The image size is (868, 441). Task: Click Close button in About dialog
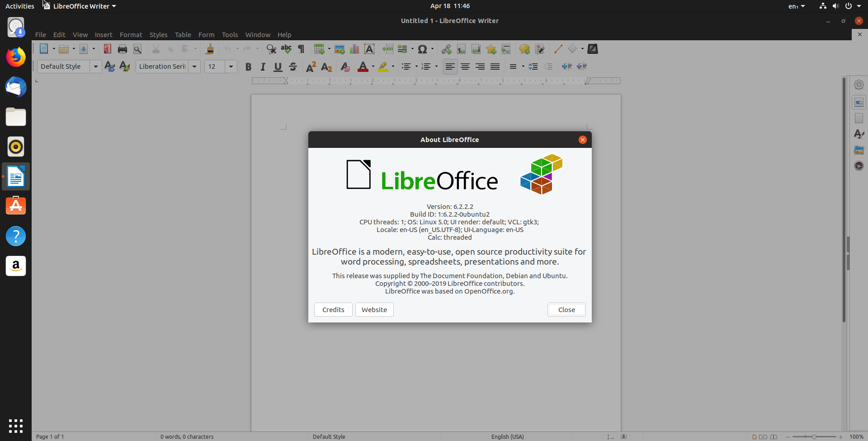click(566, 309)
